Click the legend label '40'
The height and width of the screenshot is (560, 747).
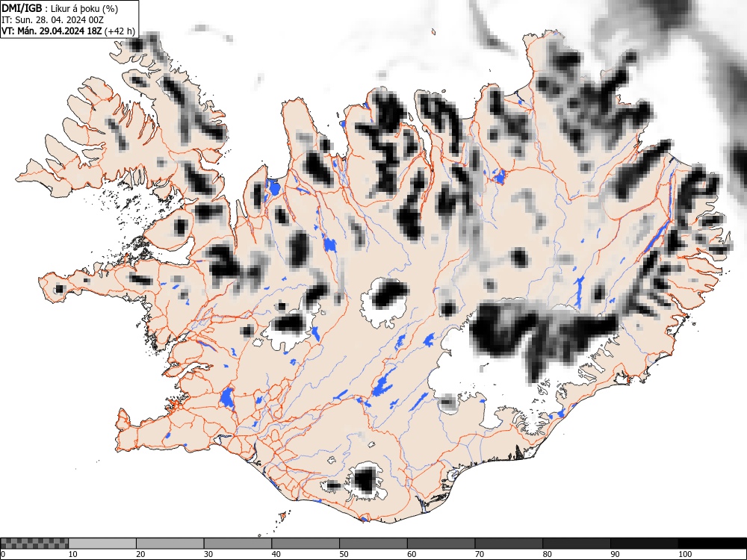pyautogui.click(x=276, y=554)
